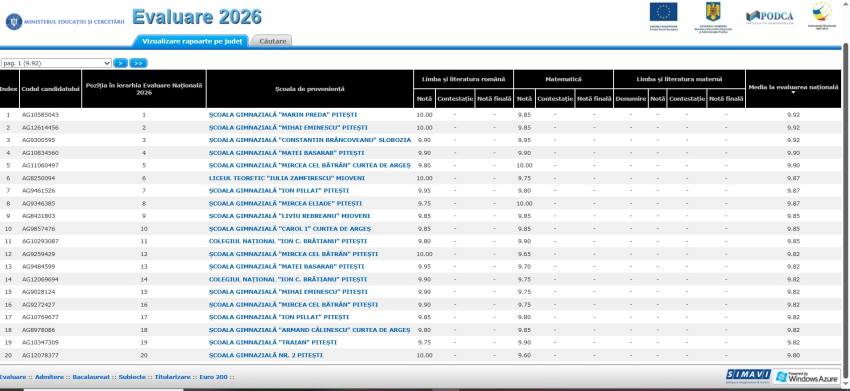Screen dimensions: 850x391
Task: Click the Denumire sub-column header
Action: (631, 99)
